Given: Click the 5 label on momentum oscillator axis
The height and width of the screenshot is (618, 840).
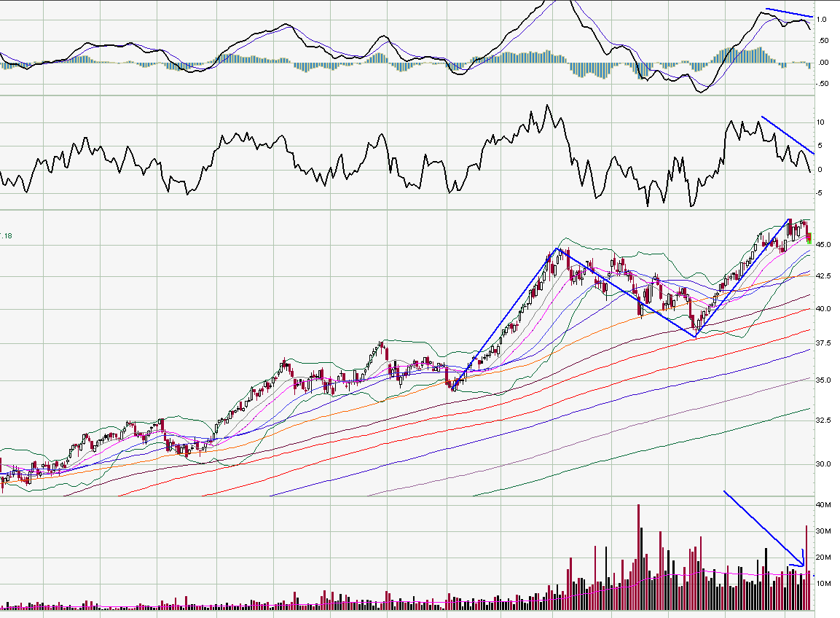Looking at the screenshot, I should [820, 146].
